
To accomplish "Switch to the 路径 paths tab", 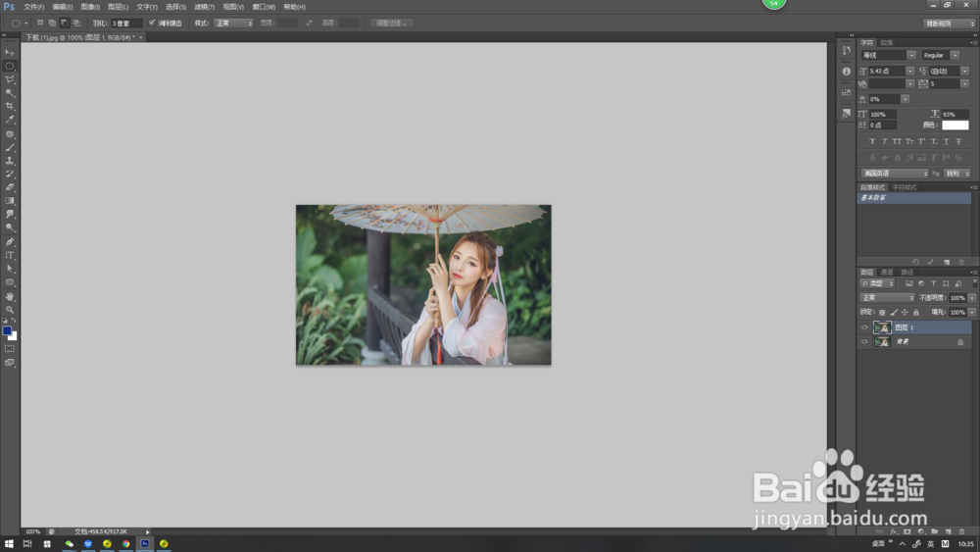I will tap(906, 272).
